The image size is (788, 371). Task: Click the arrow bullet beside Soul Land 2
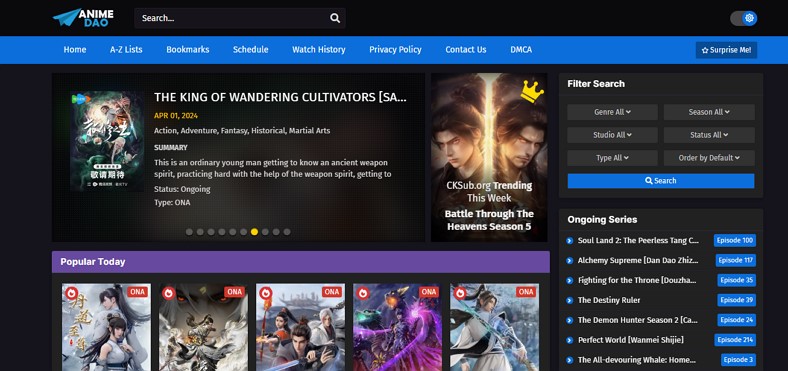click(x=569, y=241)
